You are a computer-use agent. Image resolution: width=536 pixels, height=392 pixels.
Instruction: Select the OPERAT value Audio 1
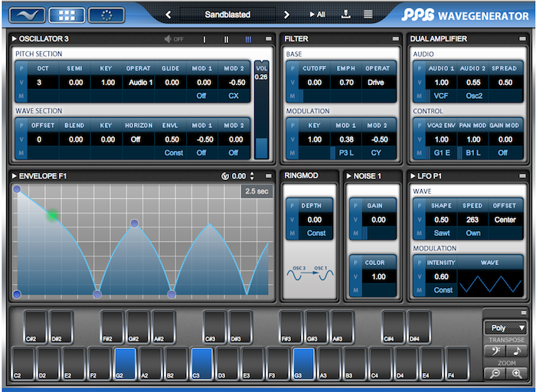pos(139,83)
